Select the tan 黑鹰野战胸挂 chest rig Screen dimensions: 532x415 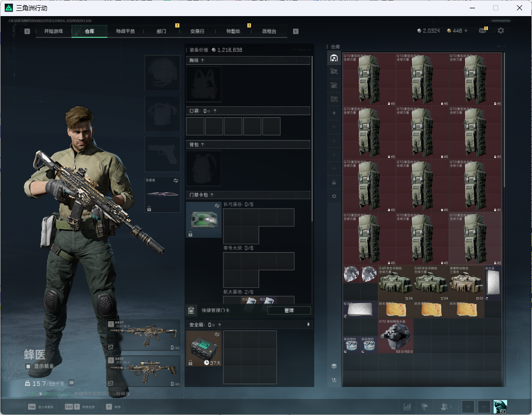coord(466,283)
